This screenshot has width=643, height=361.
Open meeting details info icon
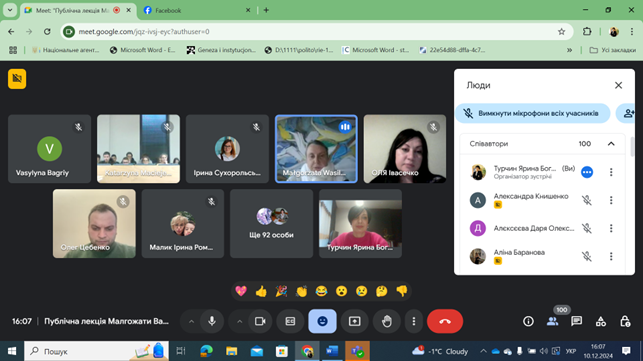528,321
